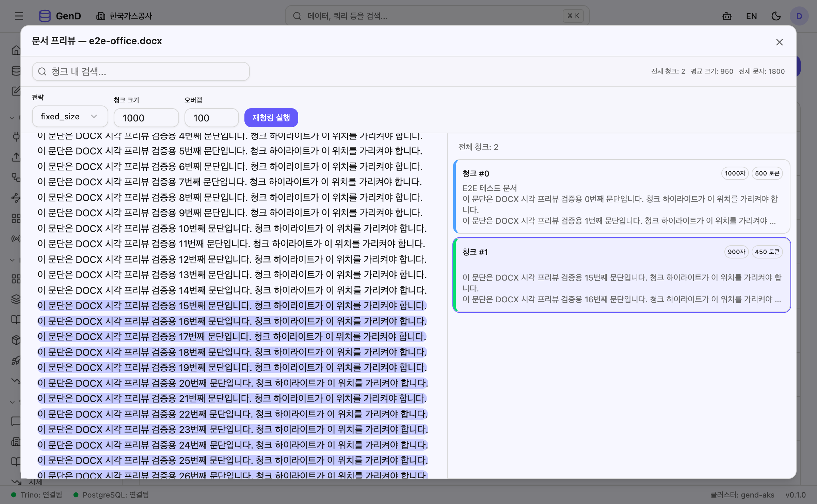Click the cube package icon in sidebar
The height and width of the screenshot is (504, 817).
point(16,340)
